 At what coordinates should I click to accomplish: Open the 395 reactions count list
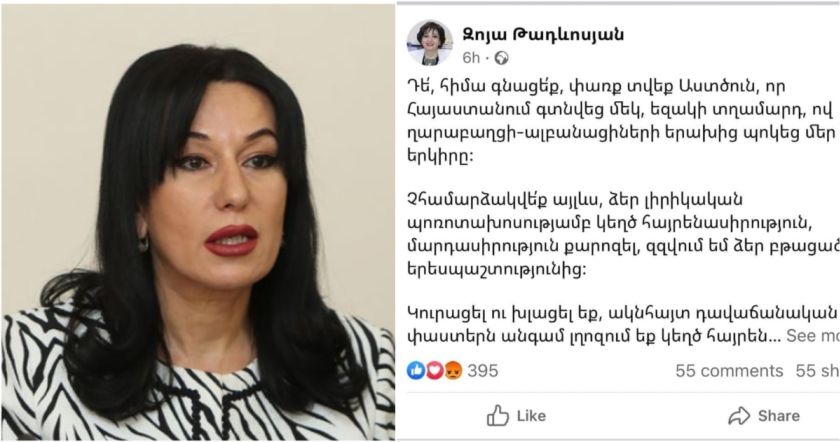[483, 371]
